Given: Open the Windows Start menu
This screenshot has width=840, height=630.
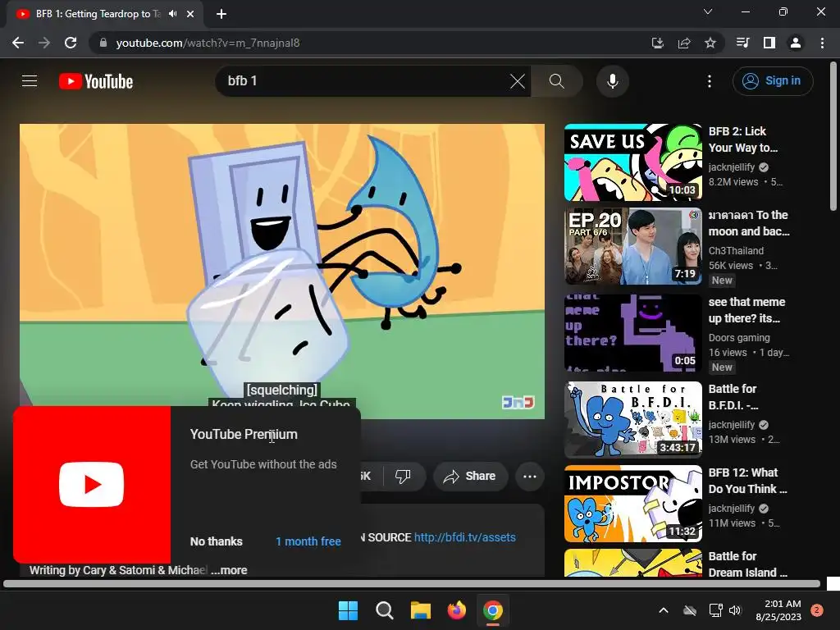Looking at the screenshot, I should coord(348,610).
